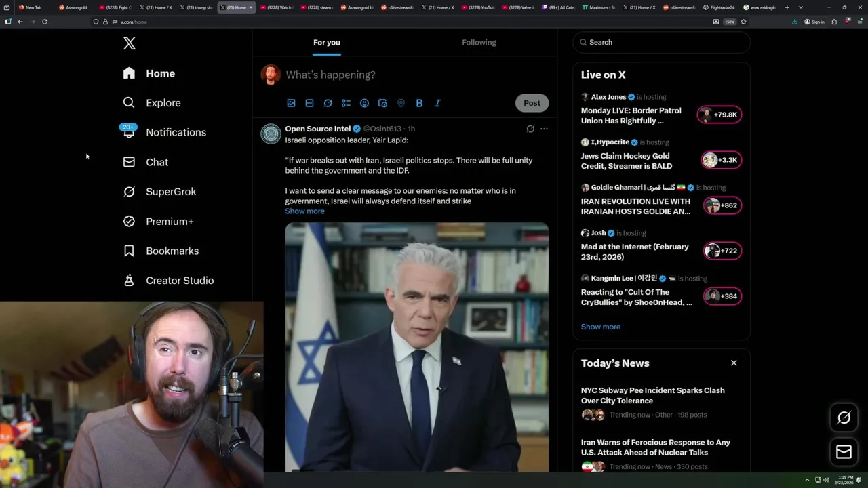
Task: Open Iran Warns of Ferocious Response story
Action: (656, 447)
